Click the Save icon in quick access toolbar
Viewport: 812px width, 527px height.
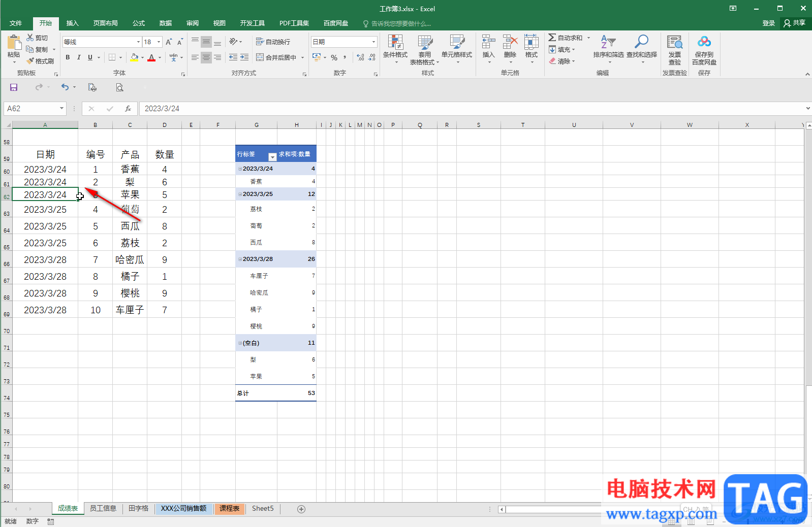pos(14,87)
